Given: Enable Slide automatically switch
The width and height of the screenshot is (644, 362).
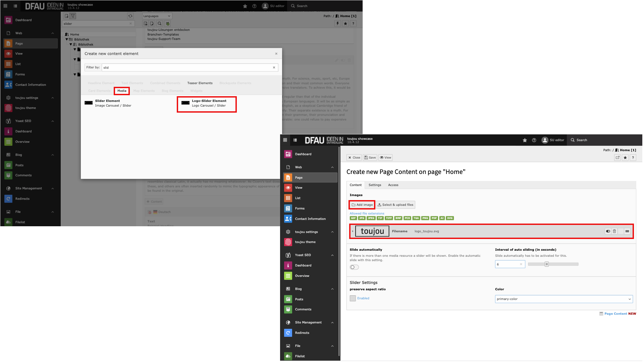Looking at the screenshot, I should tap(354, 267).
